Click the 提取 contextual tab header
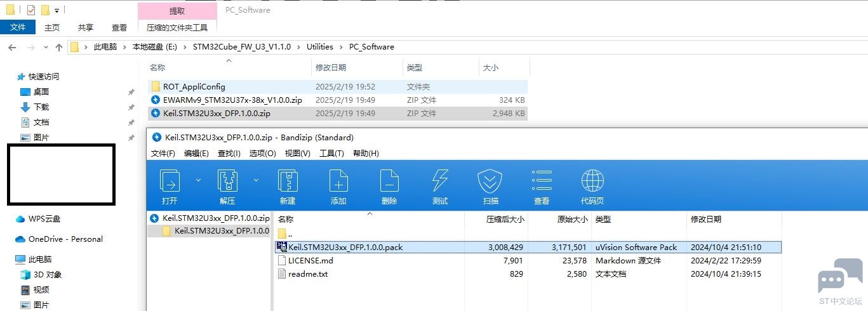868x311 pixels. click(177, 11)
